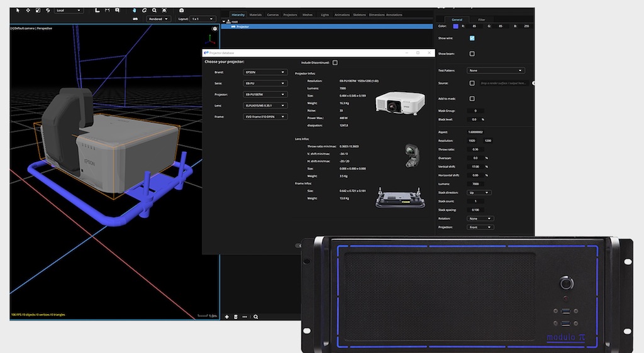Image resolution: width=644 pixels, height=353 pixels.
Task: Select Projector item in hierarchy tree
Action: [242, 27]
